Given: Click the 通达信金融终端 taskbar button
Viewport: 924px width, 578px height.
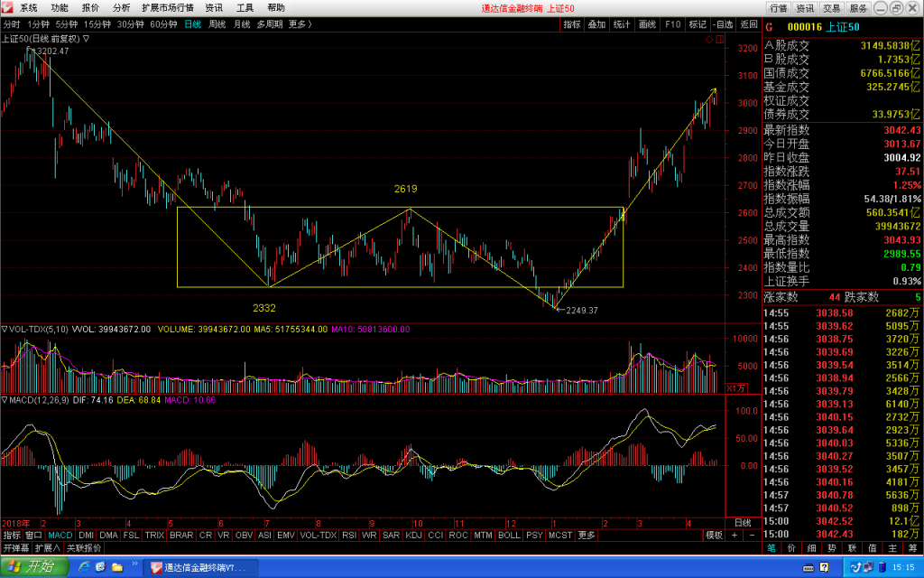Looking at the screenshot, I should [201, 567].
